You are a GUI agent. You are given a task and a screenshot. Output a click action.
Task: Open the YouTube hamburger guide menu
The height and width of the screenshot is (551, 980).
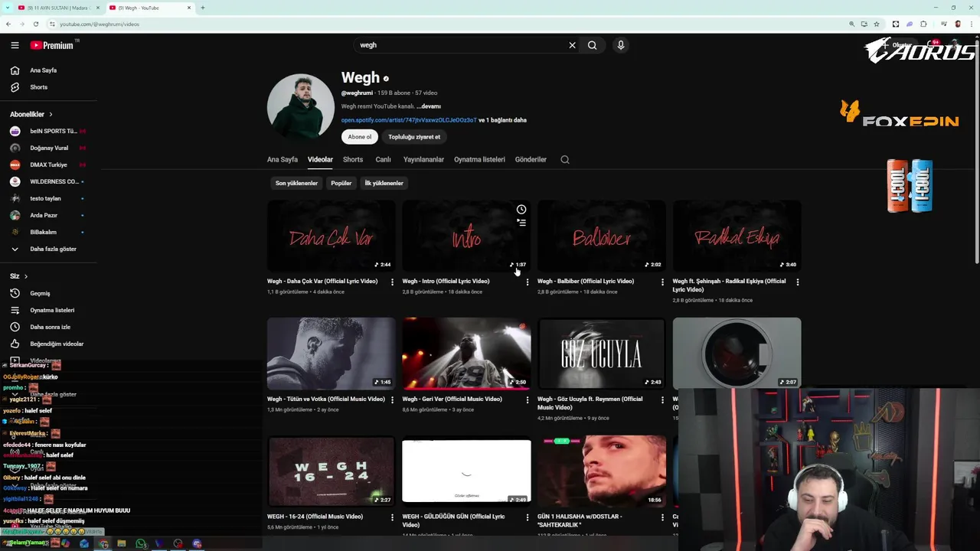[x=15, y=45]
